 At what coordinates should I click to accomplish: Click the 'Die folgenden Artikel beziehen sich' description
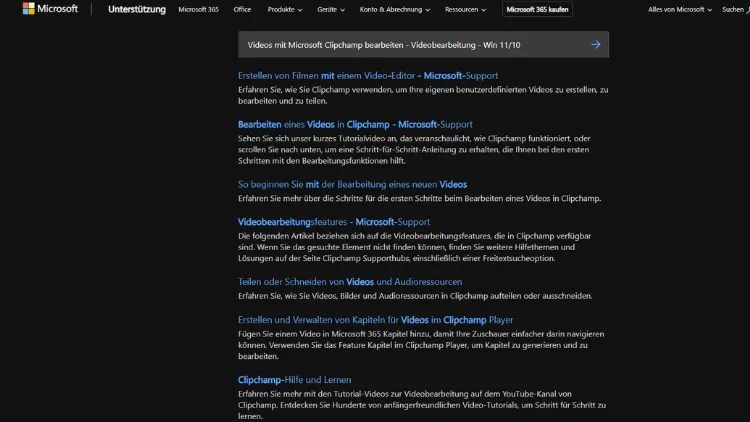click(415, 247)
